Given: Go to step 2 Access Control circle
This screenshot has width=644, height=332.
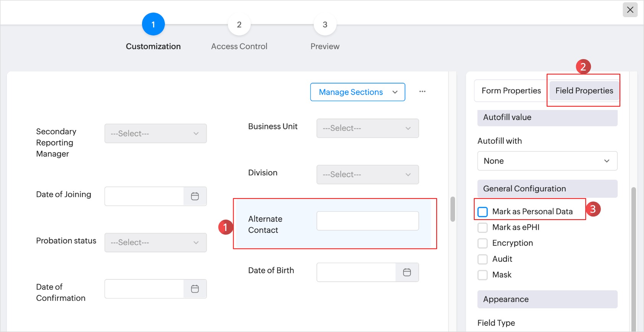Looking at the screenshot, I should (x=239, y=24).
